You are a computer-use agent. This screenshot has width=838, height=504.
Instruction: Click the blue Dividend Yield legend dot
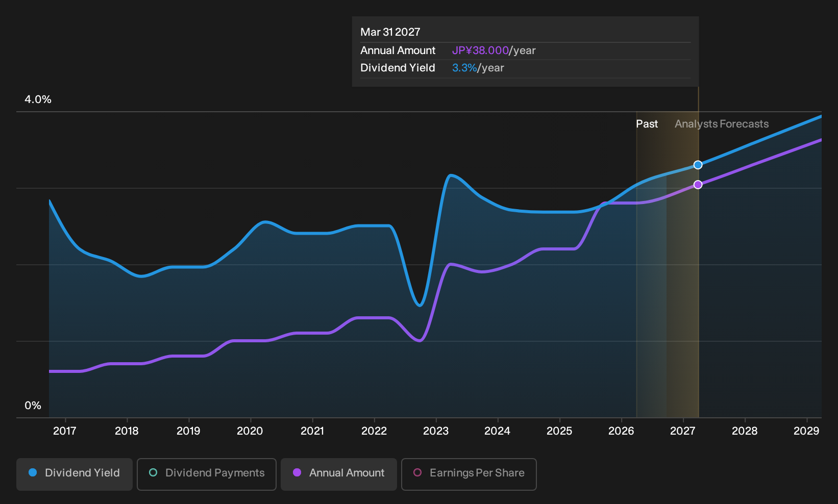tap(33, 472)
